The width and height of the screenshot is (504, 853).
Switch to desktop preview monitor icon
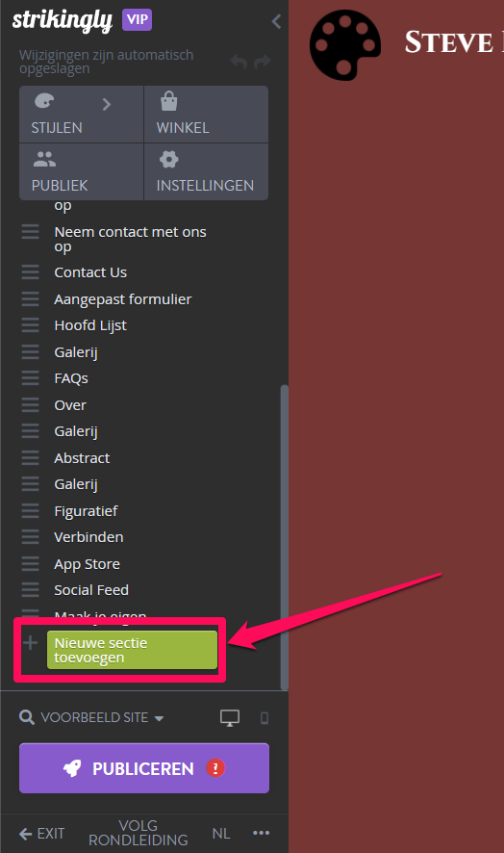point(230,717)
